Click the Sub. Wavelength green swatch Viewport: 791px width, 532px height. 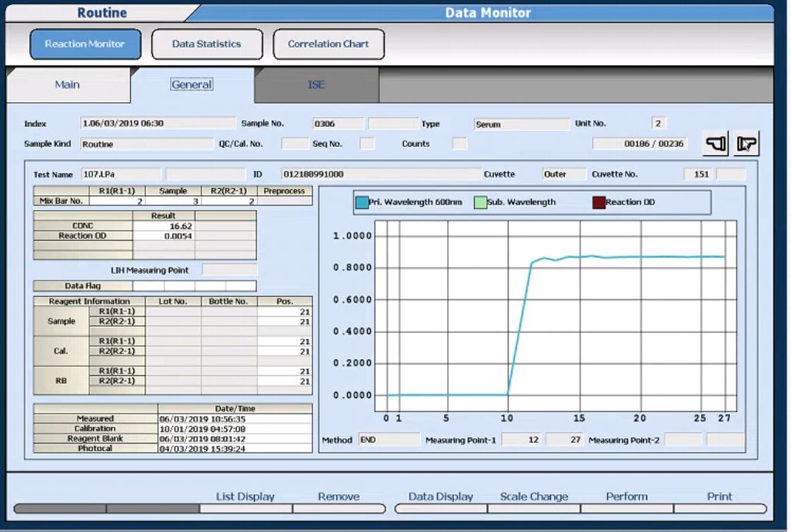tap(480, 202)
